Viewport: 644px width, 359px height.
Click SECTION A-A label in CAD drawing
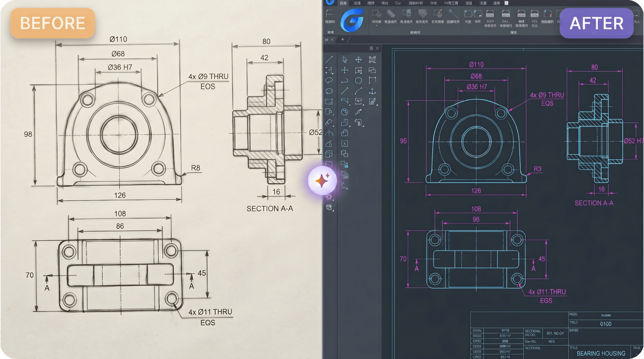click(x=594, y=203)
